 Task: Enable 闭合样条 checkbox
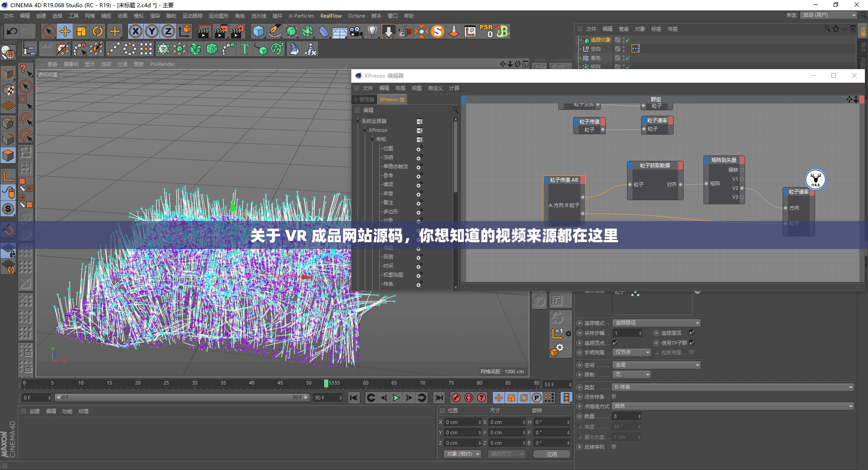pos(614,396)
